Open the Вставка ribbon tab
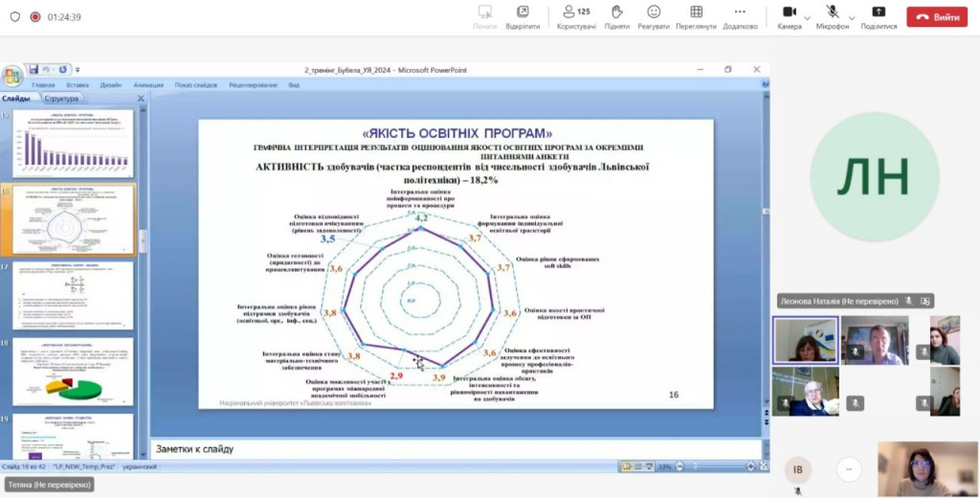The image size is (980, 498). pos(78,85)
